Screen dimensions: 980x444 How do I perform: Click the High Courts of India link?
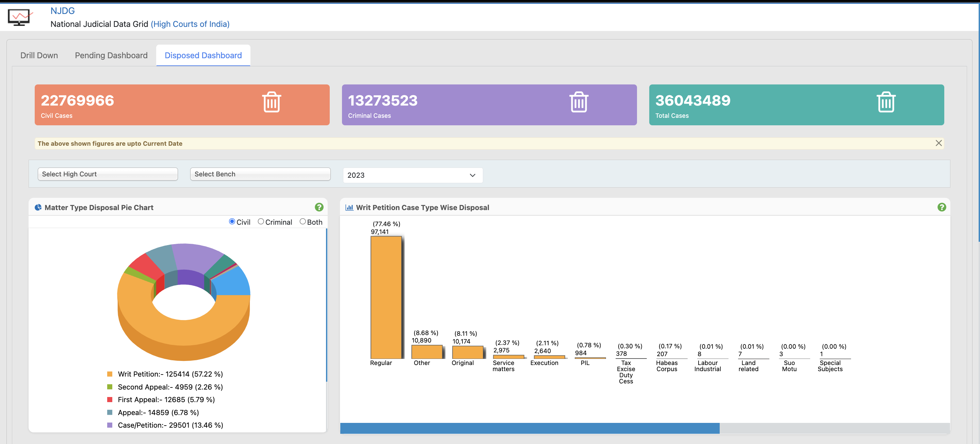coord(190,24)
